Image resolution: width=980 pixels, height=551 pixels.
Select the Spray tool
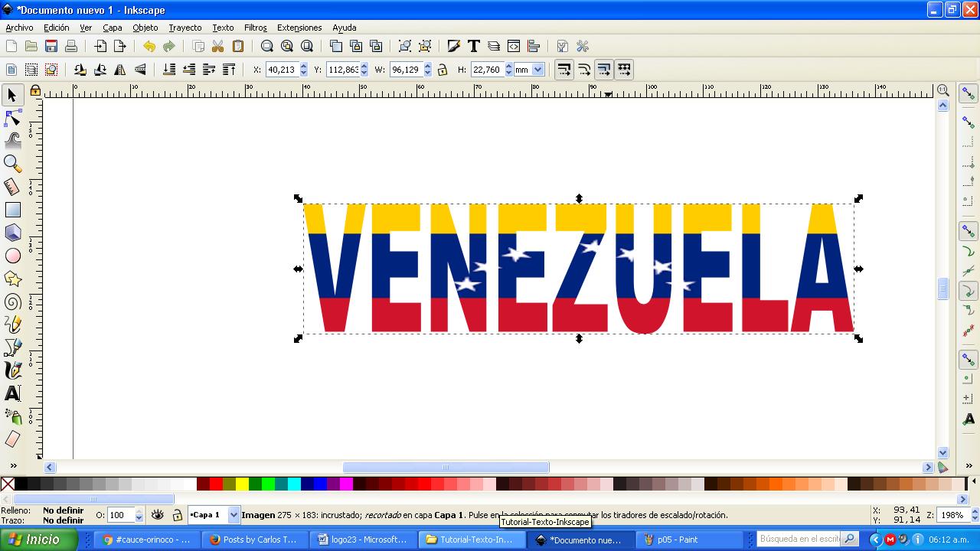pyautogui.click(x=12, y=416)
